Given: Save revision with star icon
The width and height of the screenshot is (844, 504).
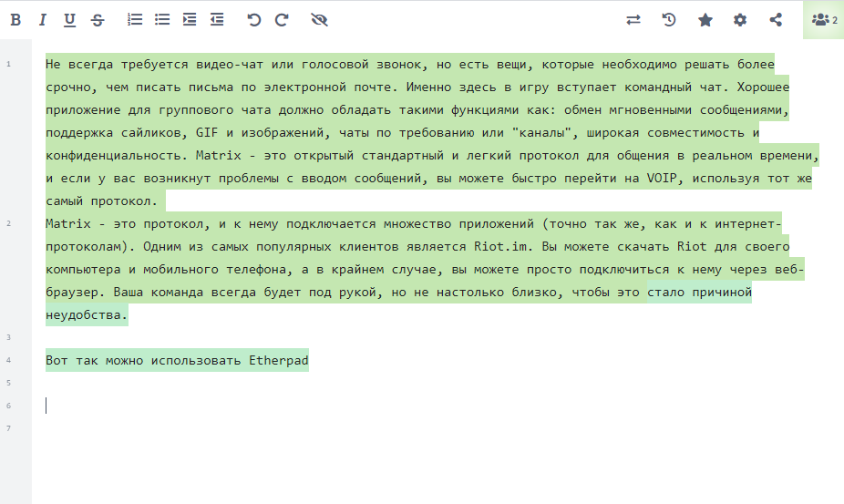Looking at the screenshot, I should click(705, 20).
